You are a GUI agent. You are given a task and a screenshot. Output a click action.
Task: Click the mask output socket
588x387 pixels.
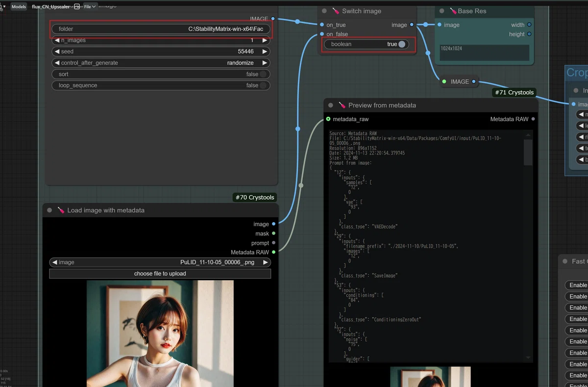pyautogui.click(x=273, y=233)
